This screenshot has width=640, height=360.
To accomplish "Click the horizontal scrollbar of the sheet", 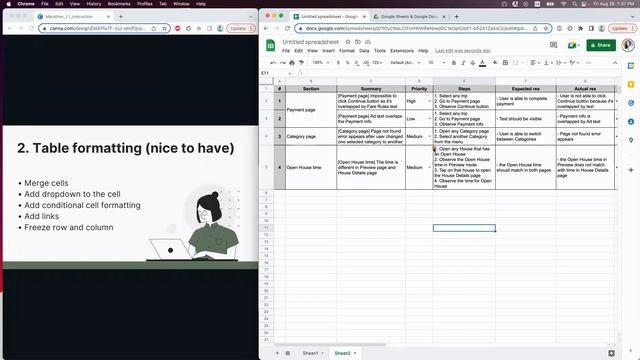I will coord(330,344).
